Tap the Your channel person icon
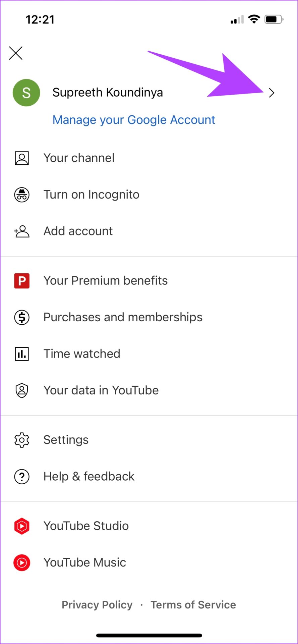The image size is (298, 644). pyautogui.click(x=22, y=158)
